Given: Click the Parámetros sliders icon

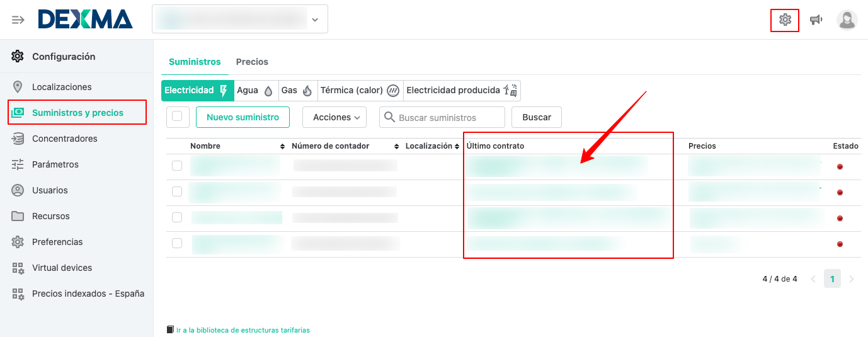Looking at the screenshot, I should 18,164.
